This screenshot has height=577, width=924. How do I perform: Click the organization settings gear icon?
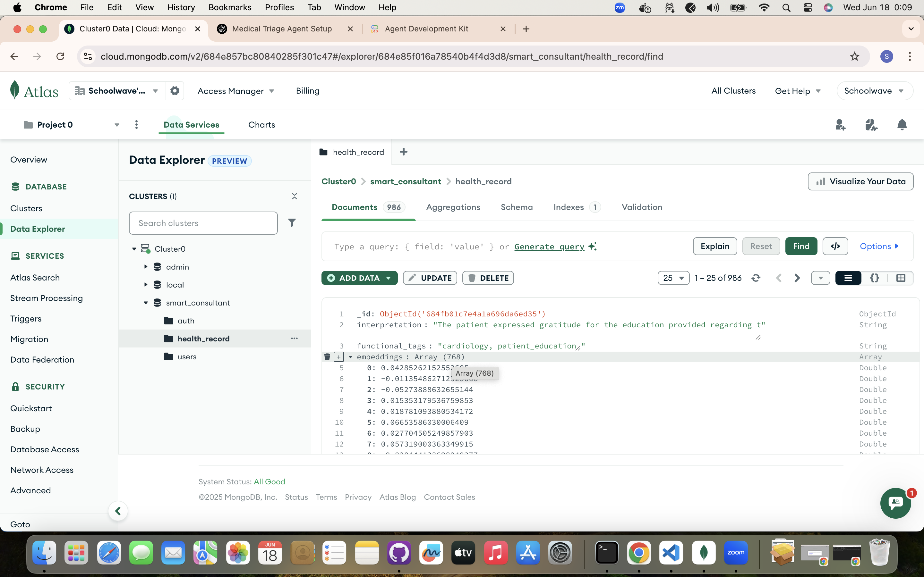click(175, 91)
